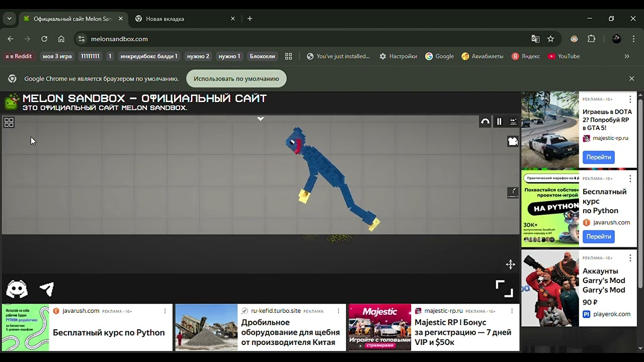View site information for melonsandbox.com
Screen dimensions: 644x362
pos(82,39)
